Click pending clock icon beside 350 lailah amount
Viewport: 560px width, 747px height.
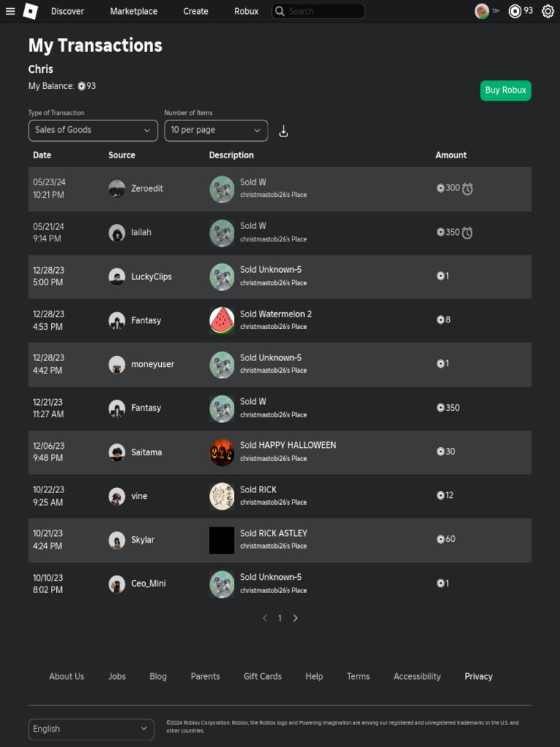[x=467, y=233]
